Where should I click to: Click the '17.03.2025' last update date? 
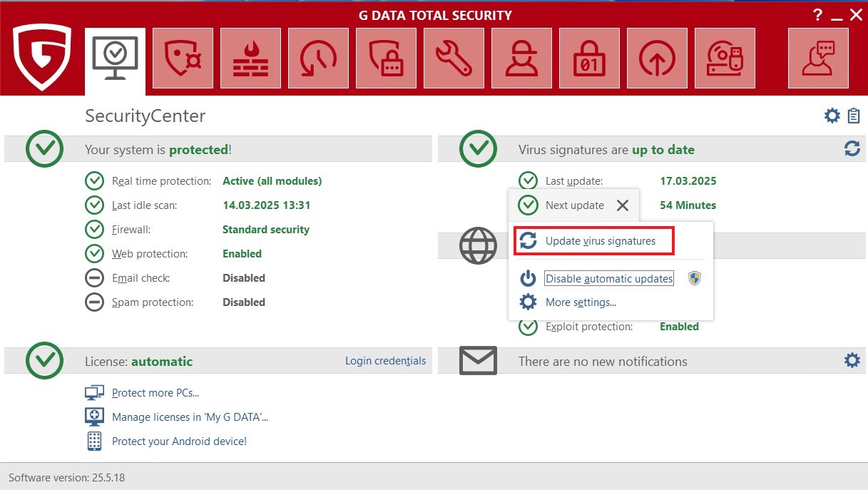[x=688, y=181]
